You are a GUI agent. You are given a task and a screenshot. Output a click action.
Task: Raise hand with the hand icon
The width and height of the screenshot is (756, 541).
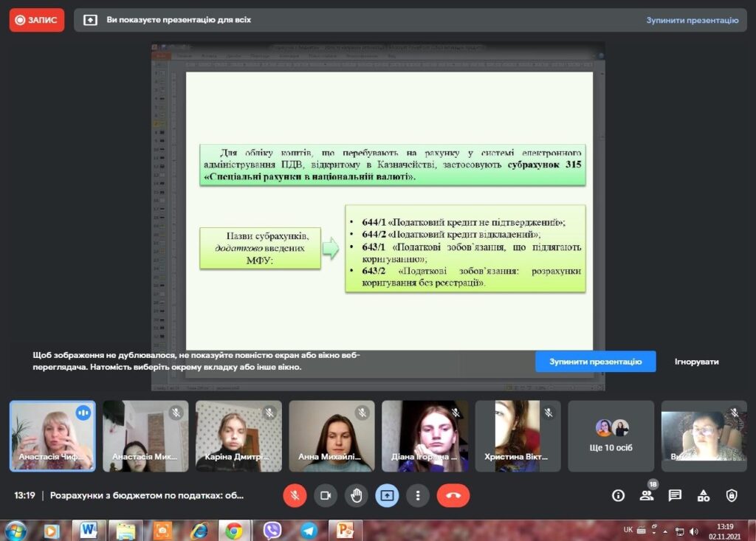[357, 496]
